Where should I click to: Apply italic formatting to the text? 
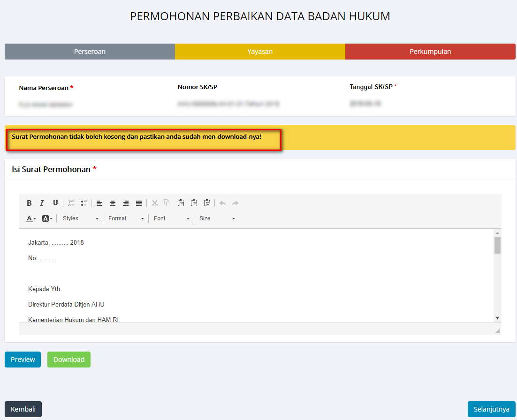pos(42,203)
